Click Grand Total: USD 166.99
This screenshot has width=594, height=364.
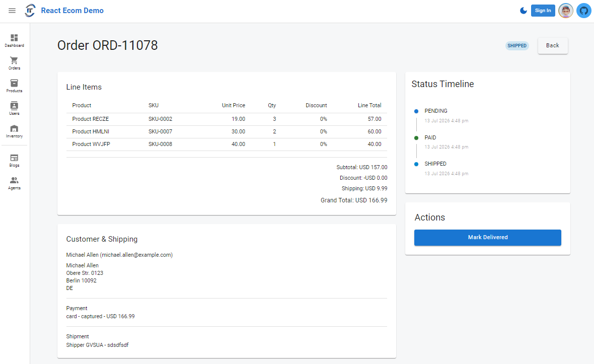[x=354, y=200]
